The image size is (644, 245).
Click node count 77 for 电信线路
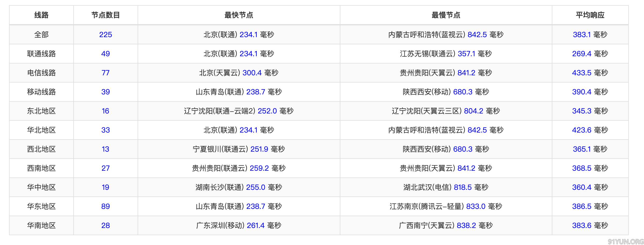106,73
